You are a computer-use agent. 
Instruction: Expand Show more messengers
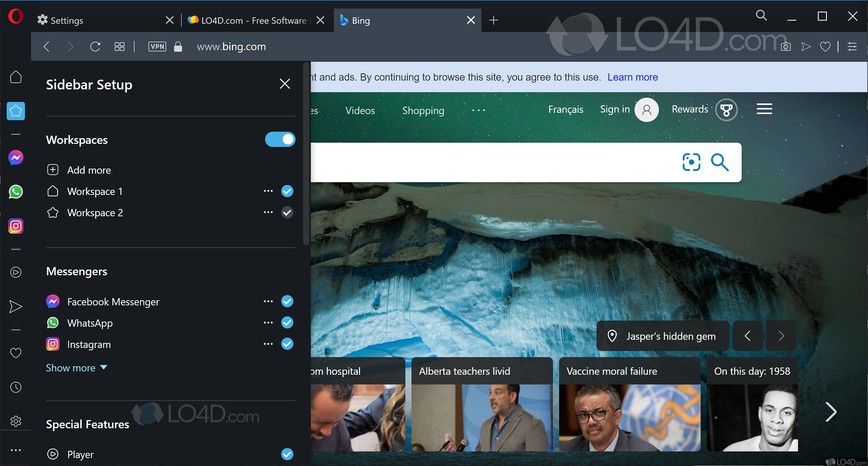76,368
